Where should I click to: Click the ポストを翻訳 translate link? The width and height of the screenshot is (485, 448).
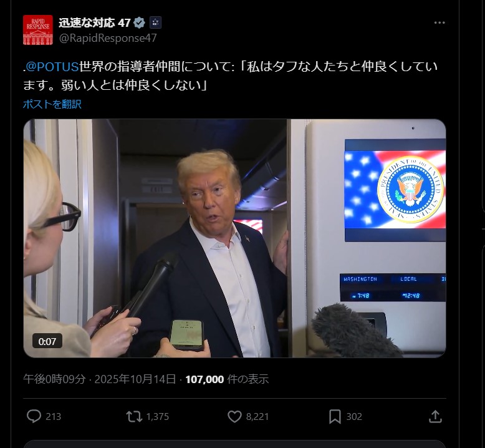pos(52,104)
